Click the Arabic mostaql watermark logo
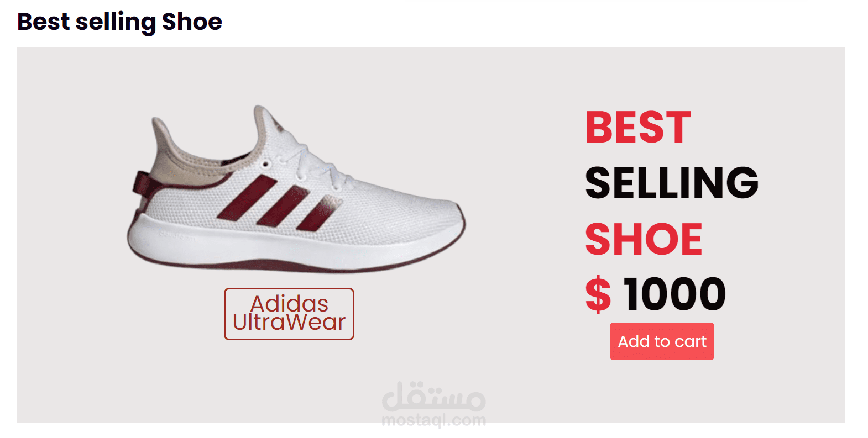 click(x=433, y=397)
